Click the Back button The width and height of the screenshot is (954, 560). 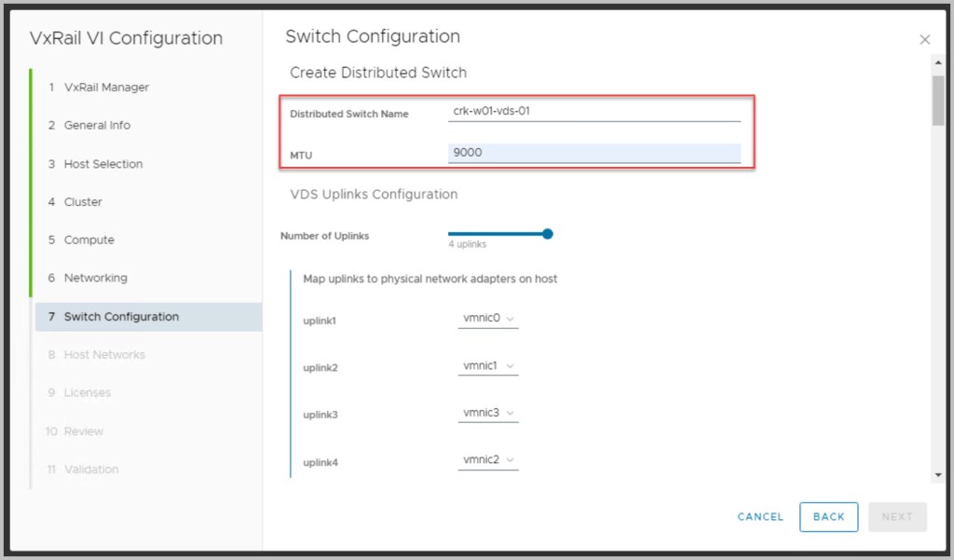[828, 517]
